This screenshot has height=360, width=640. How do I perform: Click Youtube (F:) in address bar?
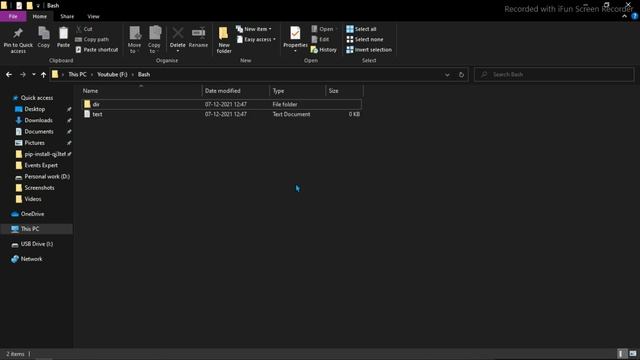click(112, 74)
